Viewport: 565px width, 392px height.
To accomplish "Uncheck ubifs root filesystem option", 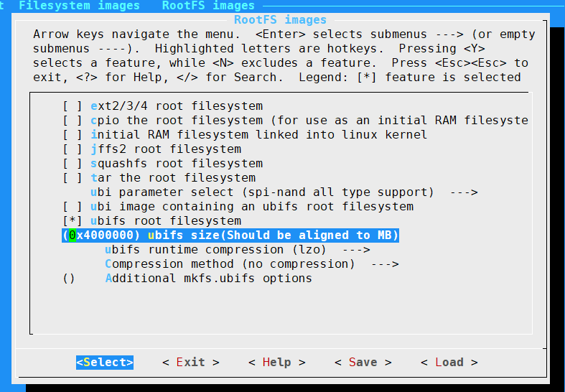I will 73,221.
